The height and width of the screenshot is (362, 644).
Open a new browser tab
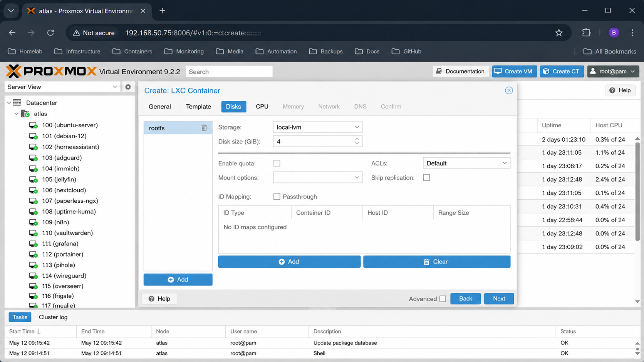[x=162, y=11]
